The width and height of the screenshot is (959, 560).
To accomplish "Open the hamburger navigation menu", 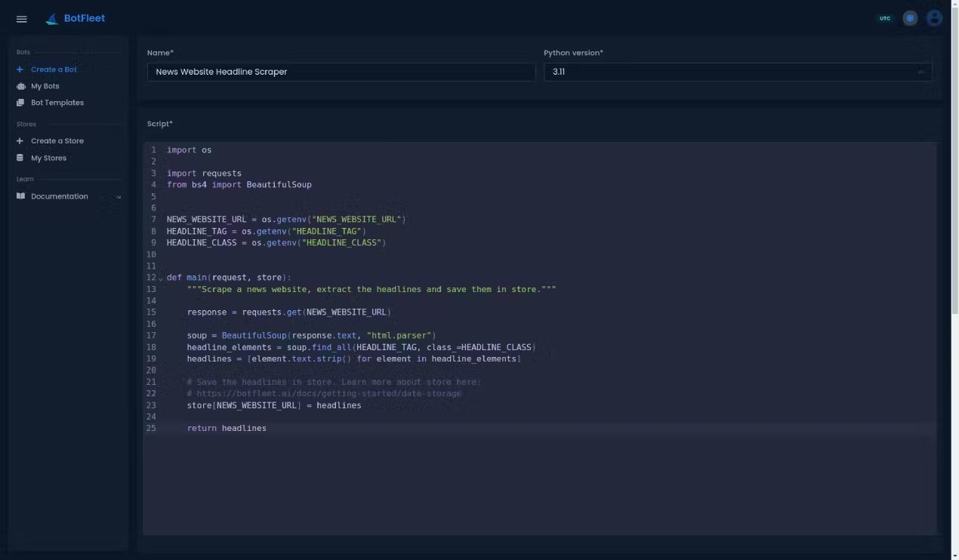I will point(21,19).
